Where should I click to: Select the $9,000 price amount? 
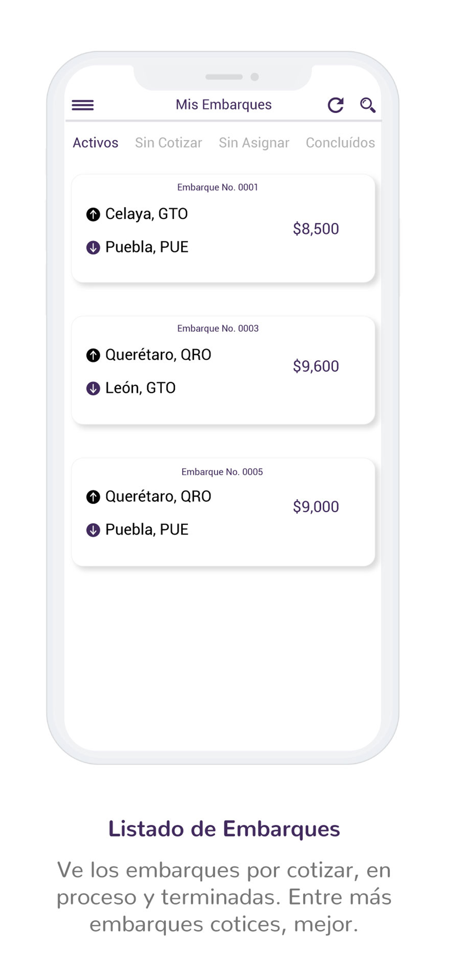pos(315,506)
